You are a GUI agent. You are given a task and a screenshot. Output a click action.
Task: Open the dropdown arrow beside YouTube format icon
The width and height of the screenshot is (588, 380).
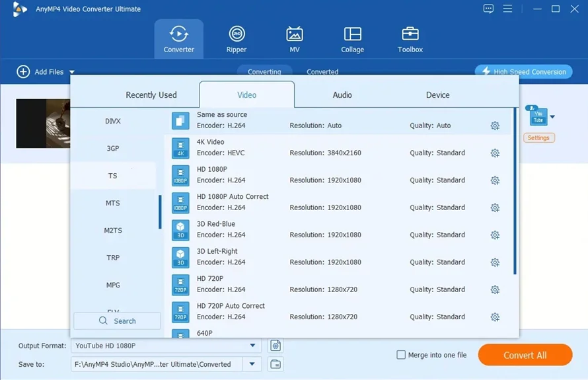pos(552,117)
